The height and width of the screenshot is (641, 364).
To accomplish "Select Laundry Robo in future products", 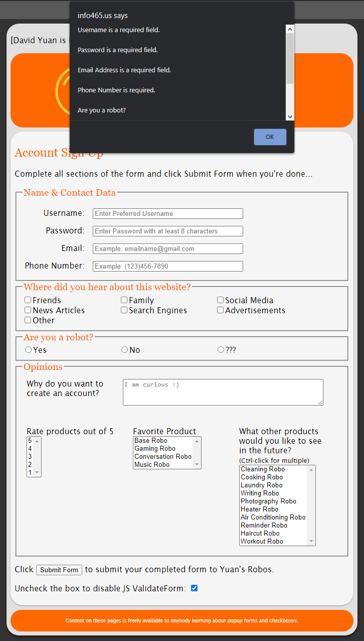I will [274, 485].
